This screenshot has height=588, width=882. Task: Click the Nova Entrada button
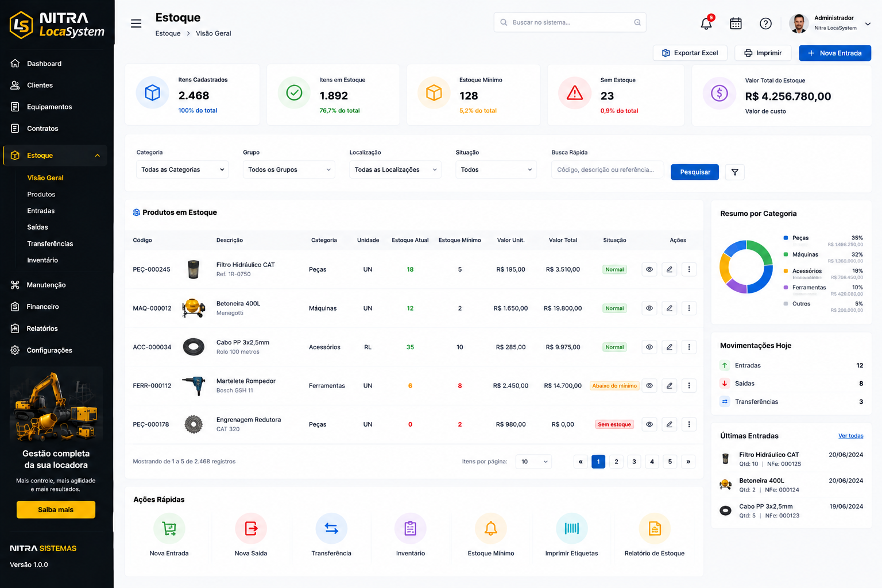click(x=835, y=53)
